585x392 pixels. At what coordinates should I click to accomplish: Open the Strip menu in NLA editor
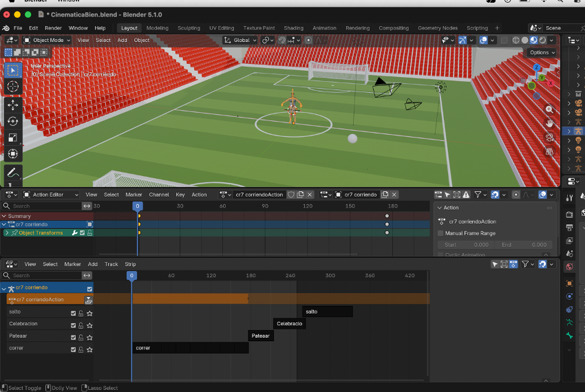click(130, 264)
